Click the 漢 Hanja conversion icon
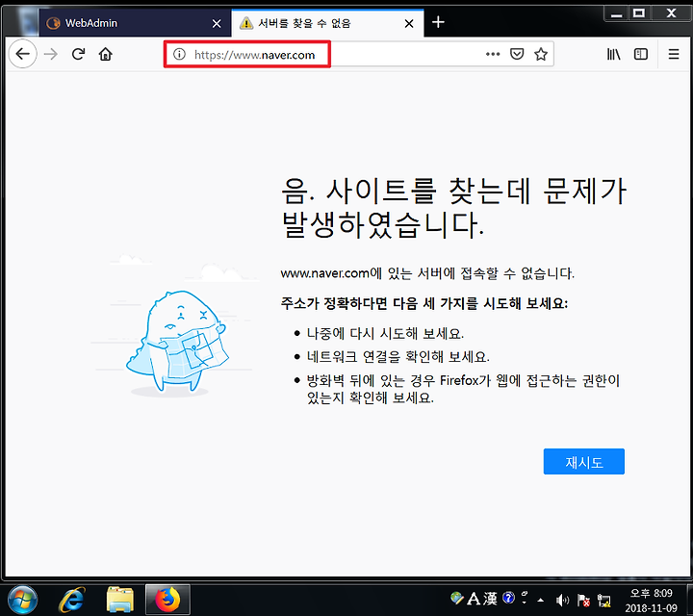The height and width of the screenshot is (616, 693). (490, 599)
